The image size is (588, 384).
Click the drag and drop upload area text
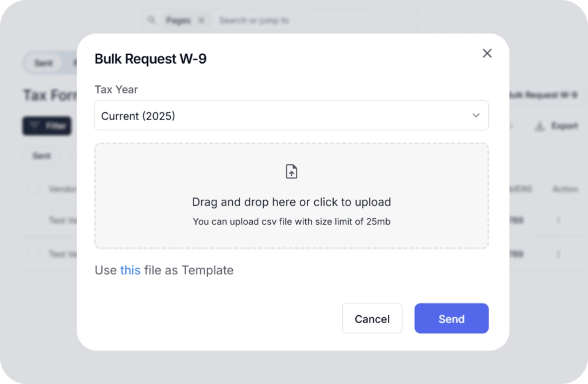(x=291, y=202)
